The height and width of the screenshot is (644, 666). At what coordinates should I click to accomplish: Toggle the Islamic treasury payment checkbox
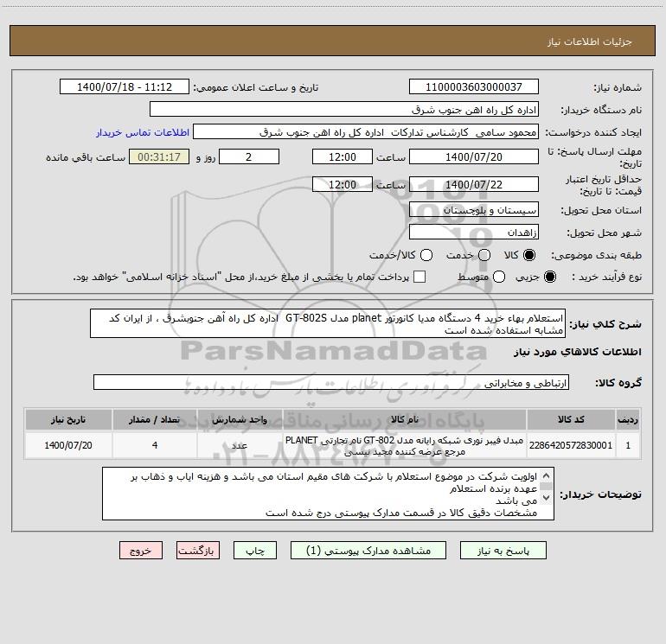tap(419, 277)
